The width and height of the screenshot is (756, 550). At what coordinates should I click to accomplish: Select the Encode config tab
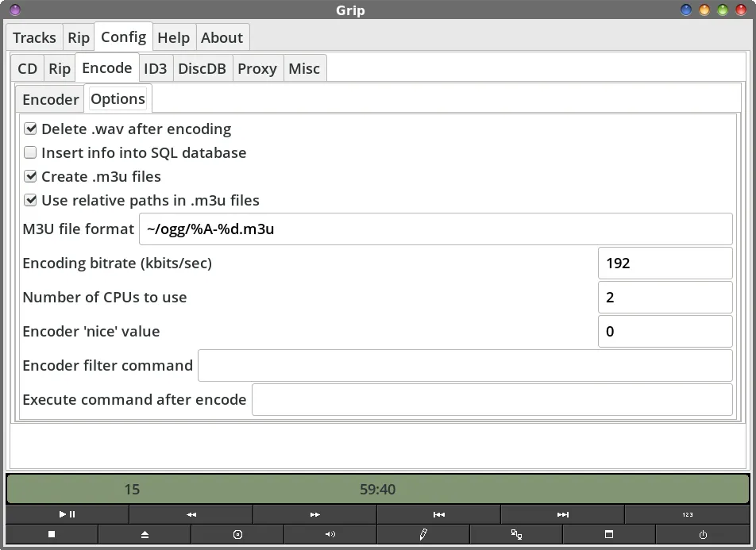(107, 68)
